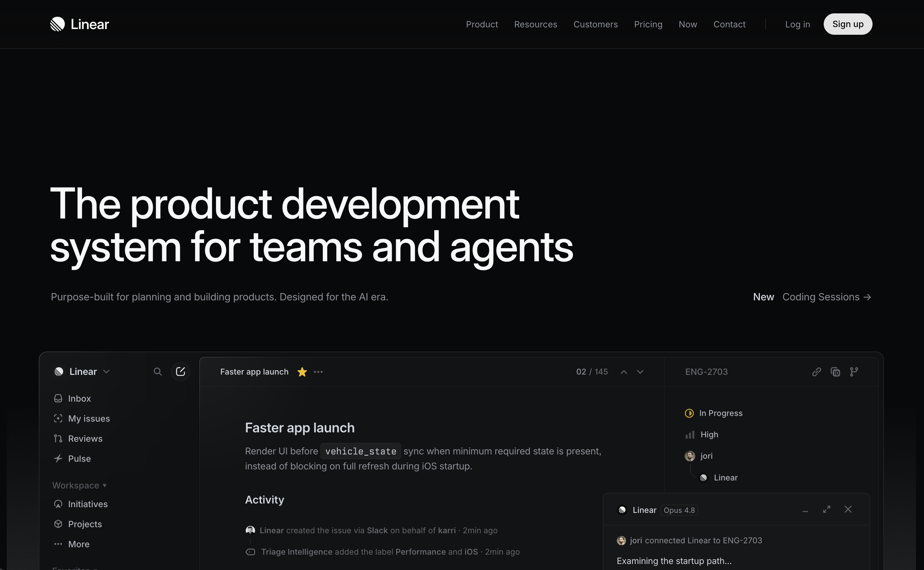Expand the Linear agent chat panel

click(x=826, y=509)
